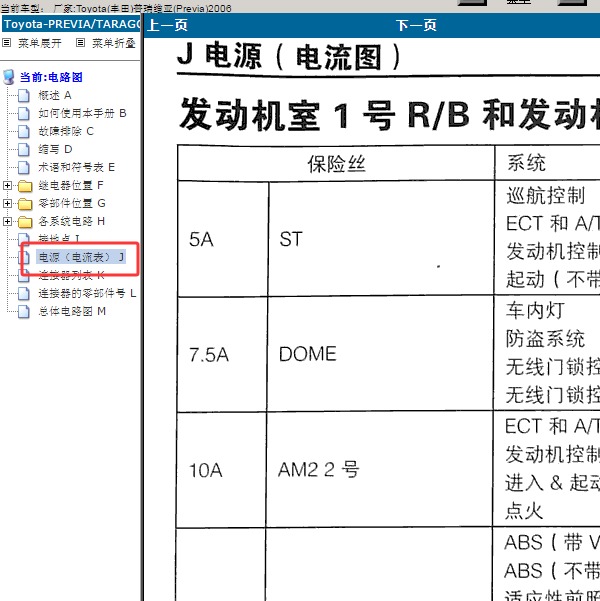Viewport: 600px width, 601px height.
Task: Open the 概述 A page
Action: coord(55,95)
